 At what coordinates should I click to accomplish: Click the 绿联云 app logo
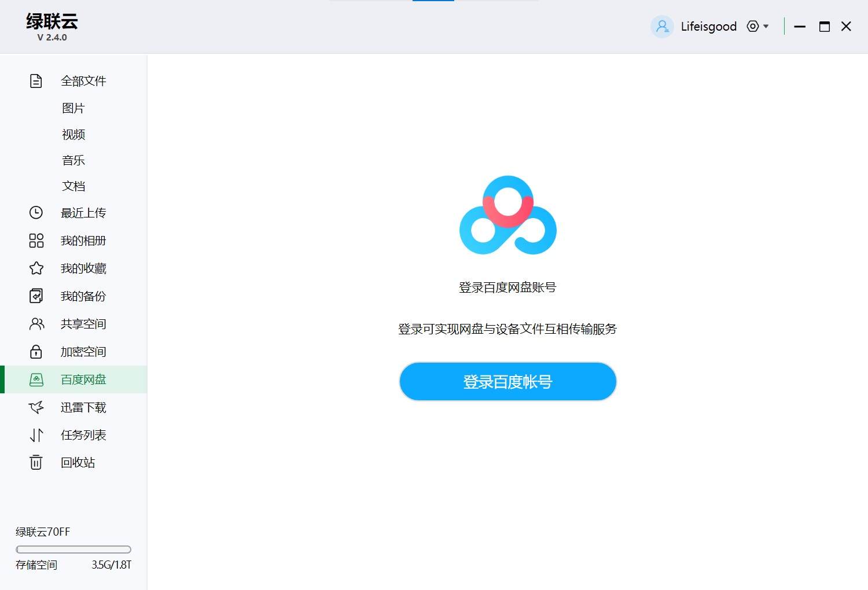point(52,21)
